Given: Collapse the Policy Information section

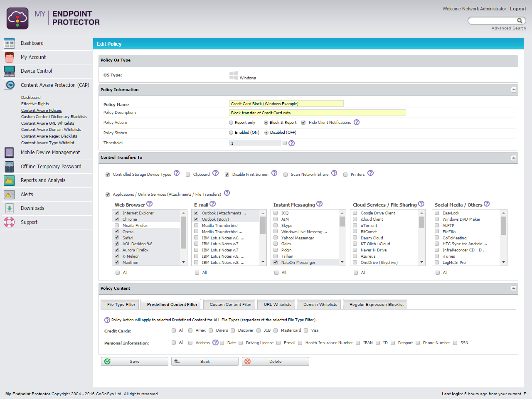Looking at the screenshot, I should (x=514, y=90).
